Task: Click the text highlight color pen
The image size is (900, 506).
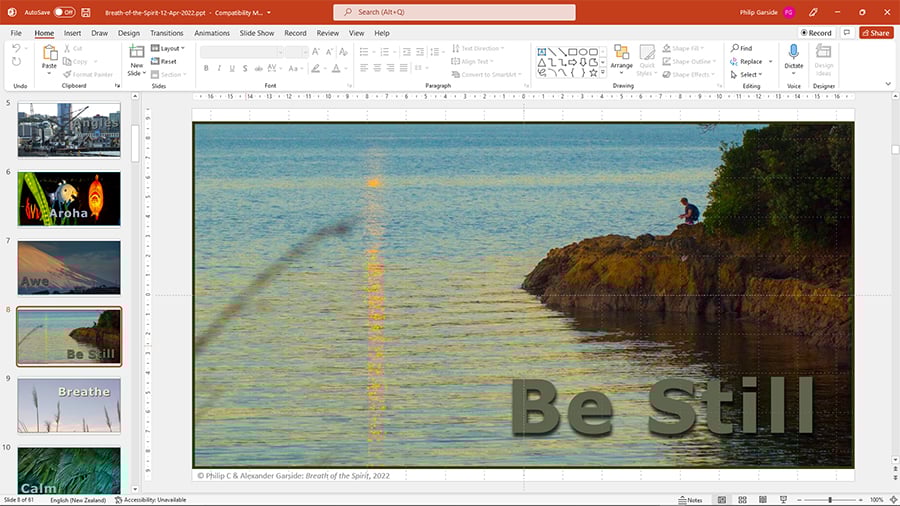Action: coord(315,68)
